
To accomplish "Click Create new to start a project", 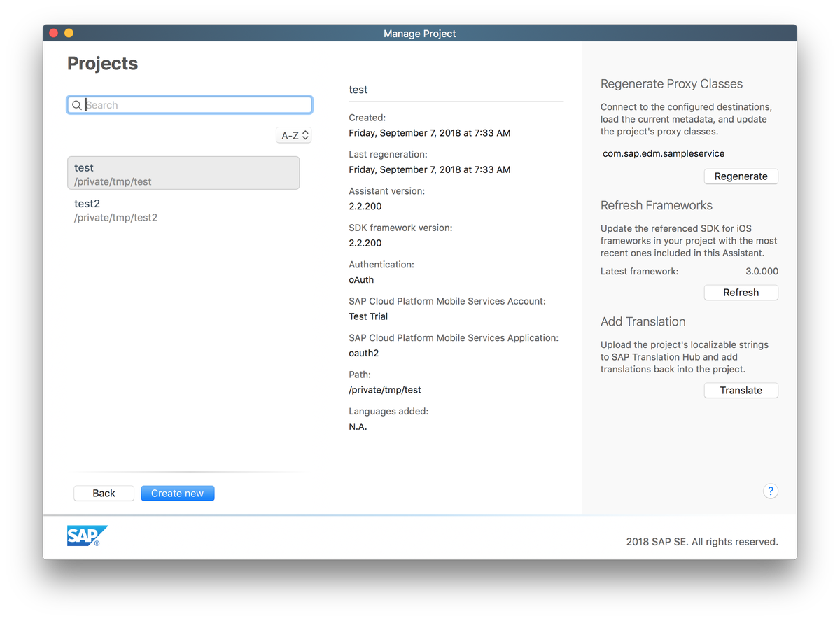I will click(x=177, y=493).
